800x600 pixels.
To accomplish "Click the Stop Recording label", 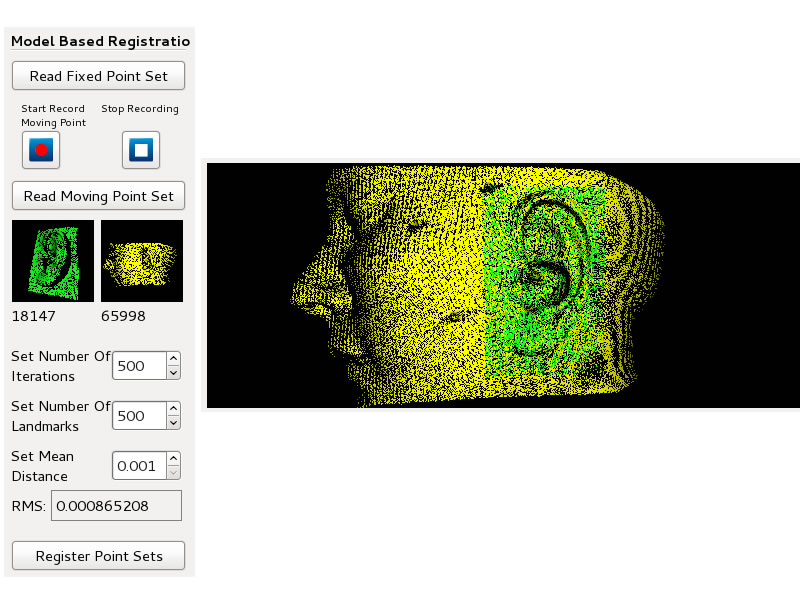I will point(140,109).
